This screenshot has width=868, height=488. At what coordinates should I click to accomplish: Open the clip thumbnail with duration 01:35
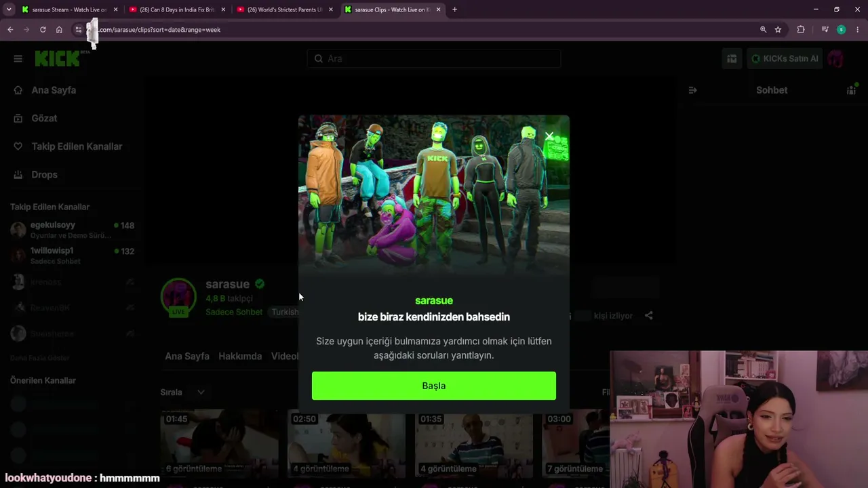(x=474, y=444)
